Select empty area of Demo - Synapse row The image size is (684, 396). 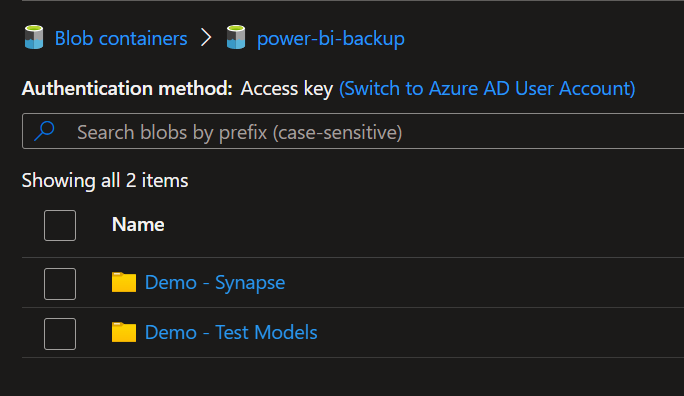pos(480,283)
